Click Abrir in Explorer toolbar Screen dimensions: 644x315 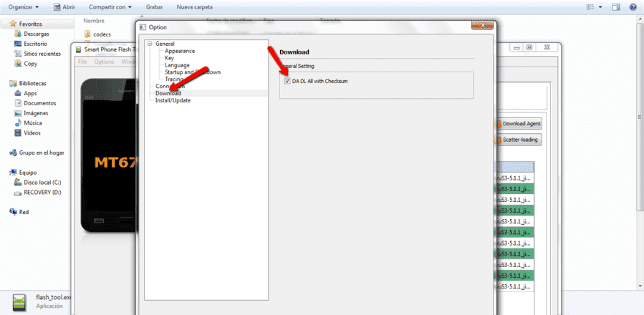tap(64, 7)
